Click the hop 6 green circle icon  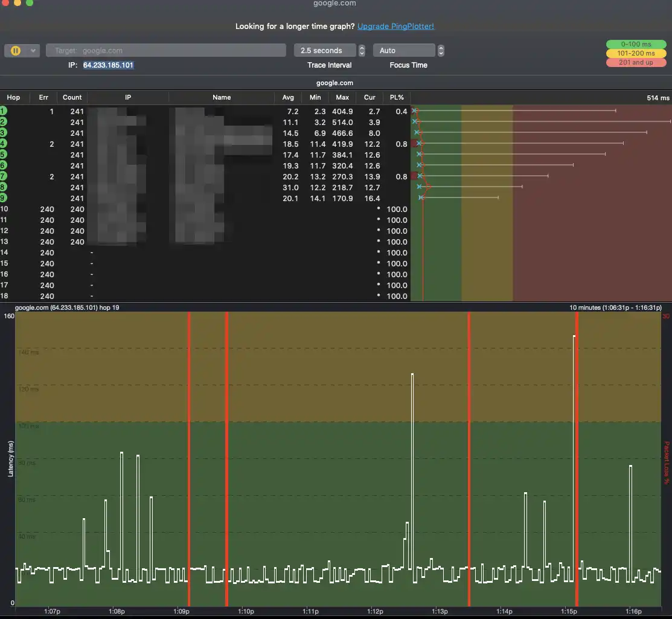(x=3, y=165)
